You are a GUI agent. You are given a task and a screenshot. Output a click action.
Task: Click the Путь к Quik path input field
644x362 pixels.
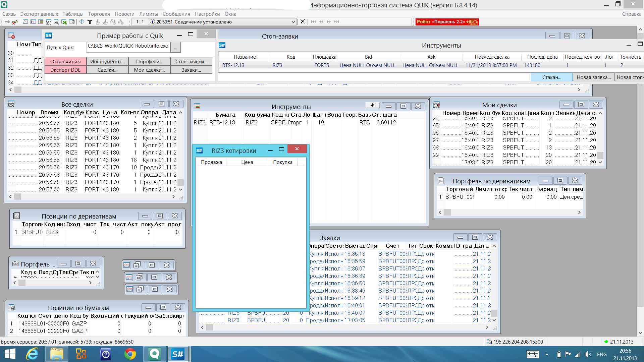128,47
